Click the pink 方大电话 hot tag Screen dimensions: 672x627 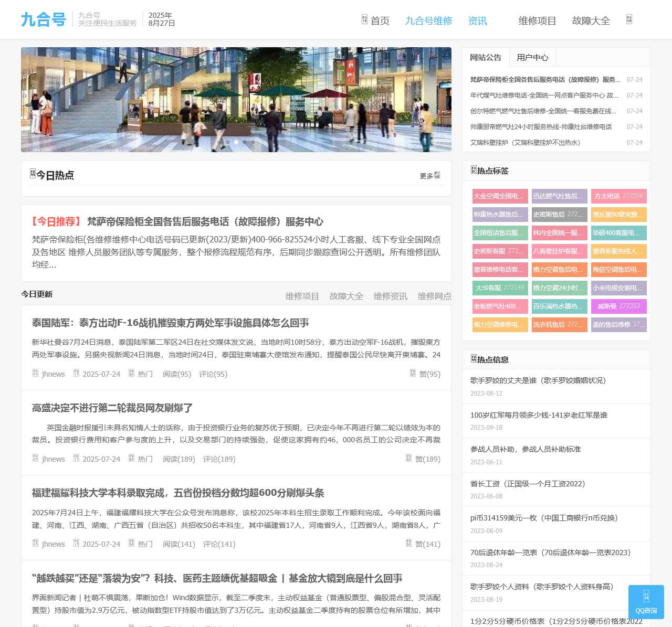point(618,196)
